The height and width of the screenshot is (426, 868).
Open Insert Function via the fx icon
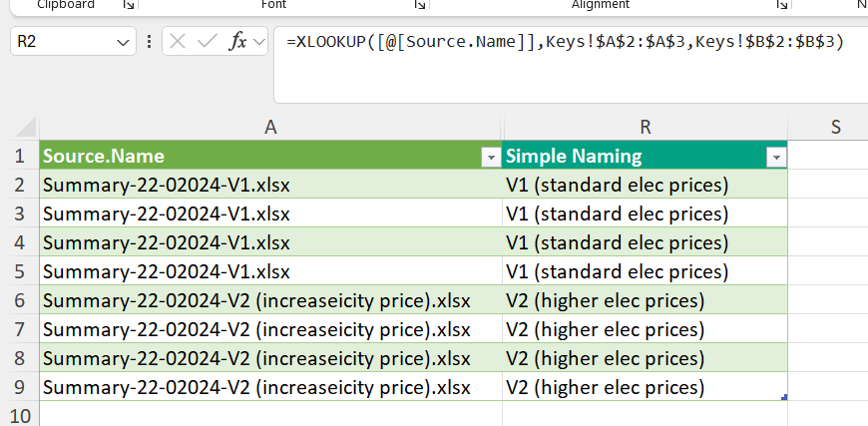coord(237,42)
